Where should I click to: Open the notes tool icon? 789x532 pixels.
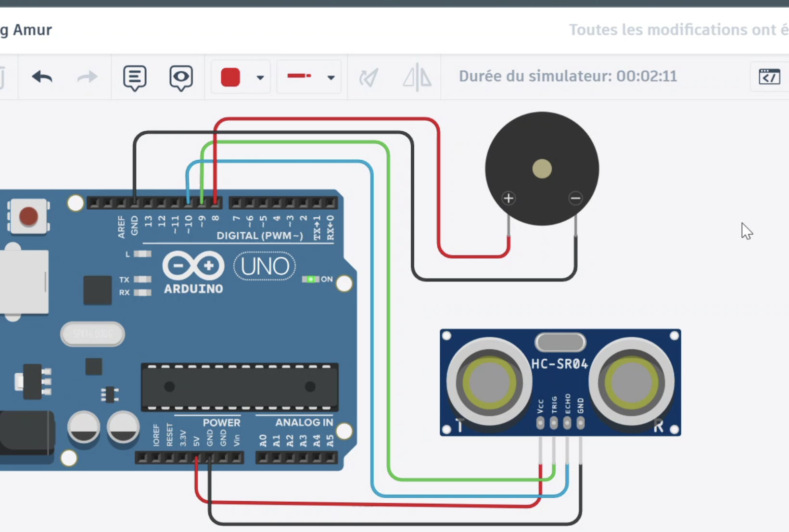click(x=135, y=77)
